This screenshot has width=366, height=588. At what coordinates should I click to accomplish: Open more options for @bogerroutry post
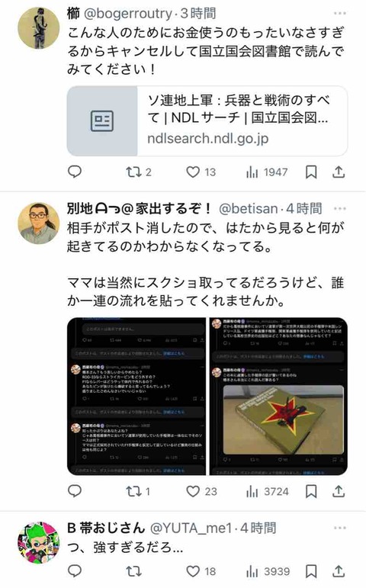pyautogui.click(x=340, y=13)
